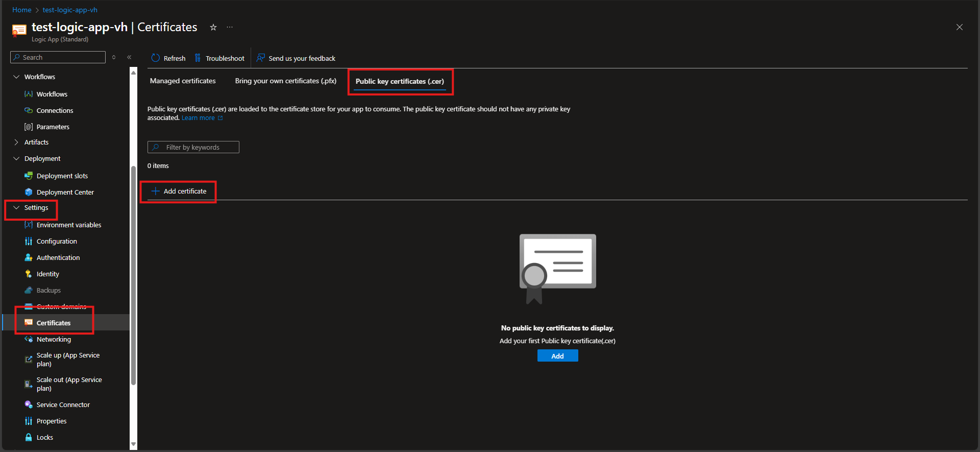Open the Networking sidebar item
The height and width of the screenshot is (452, 980).
point(54,339)
